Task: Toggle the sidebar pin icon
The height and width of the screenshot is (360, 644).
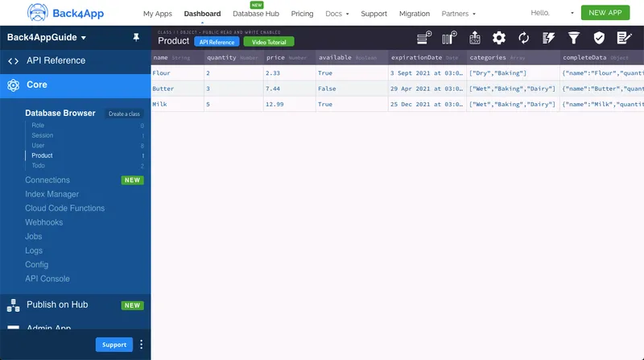Action: 134,38
